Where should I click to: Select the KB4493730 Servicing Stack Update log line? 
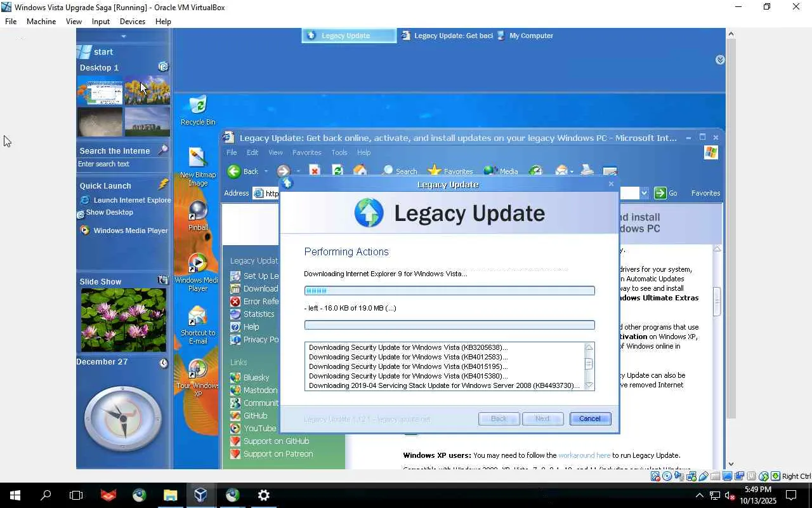444,385
